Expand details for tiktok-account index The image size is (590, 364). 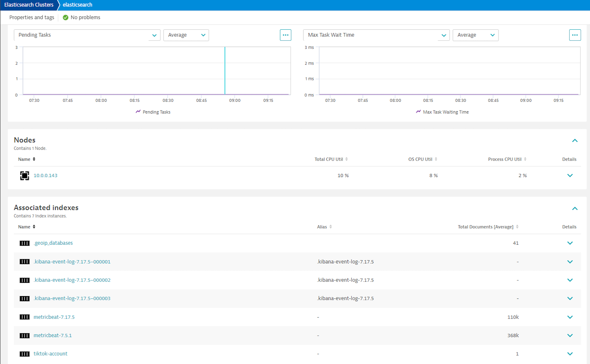pos(570,354)
